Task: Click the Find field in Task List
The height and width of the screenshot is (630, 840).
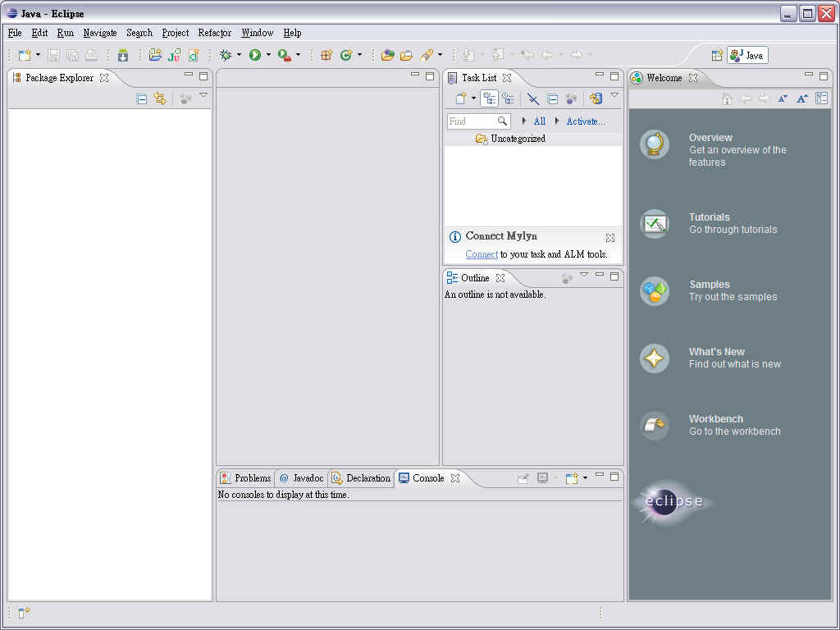Action: 478,121
